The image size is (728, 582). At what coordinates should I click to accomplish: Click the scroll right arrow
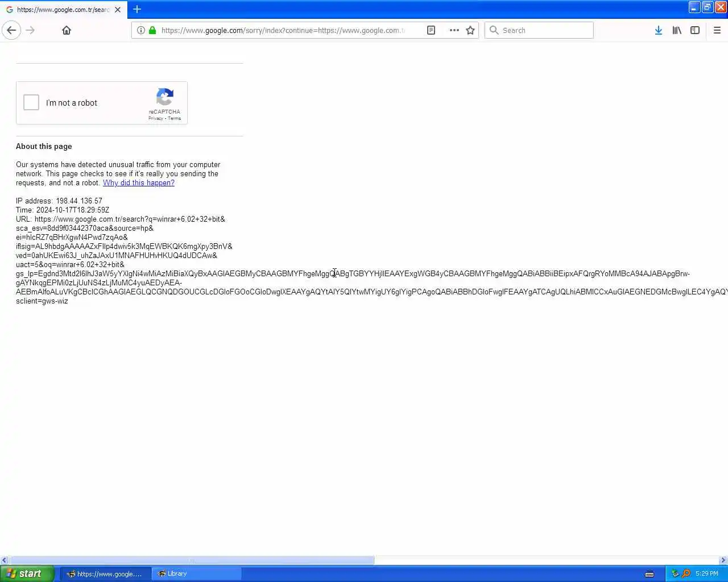723,560
